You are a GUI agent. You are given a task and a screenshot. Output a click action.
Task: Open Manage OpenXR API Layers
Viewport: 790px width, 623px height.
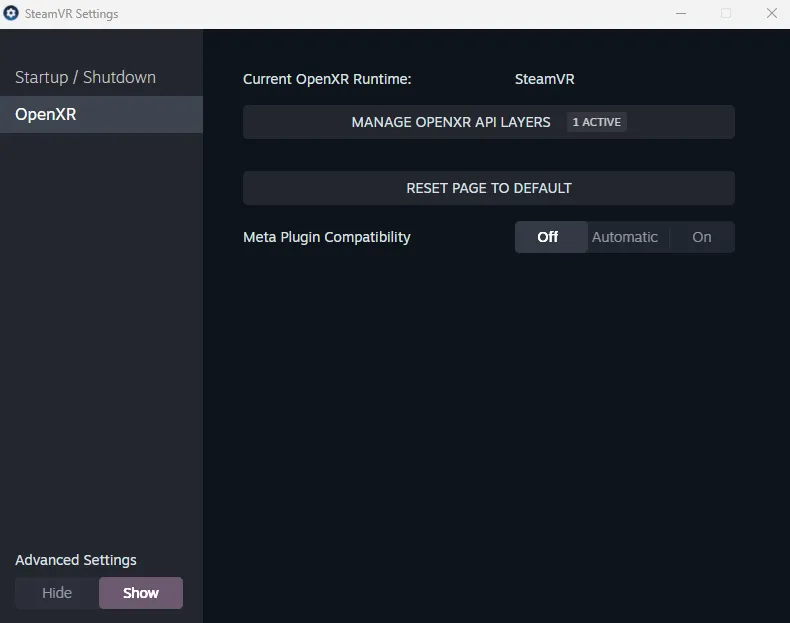click(451, 122)
